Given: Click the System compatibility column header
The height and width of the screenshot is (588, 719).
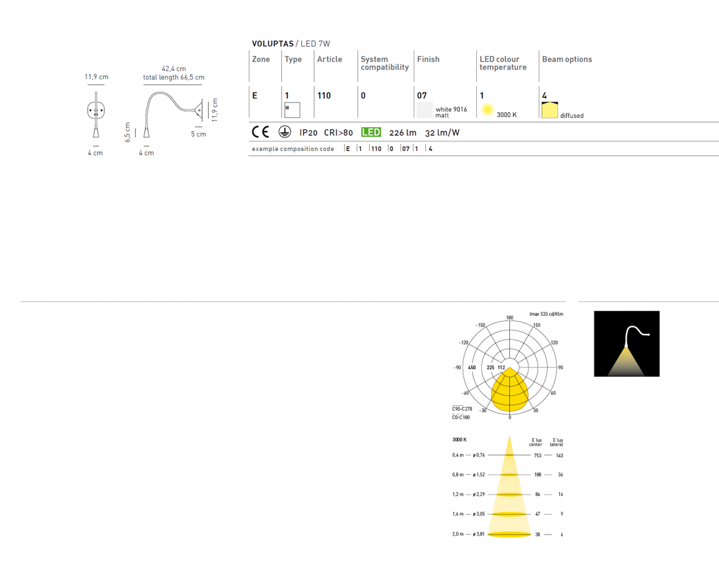Looking at the screenshot, I should coord(384,63).
